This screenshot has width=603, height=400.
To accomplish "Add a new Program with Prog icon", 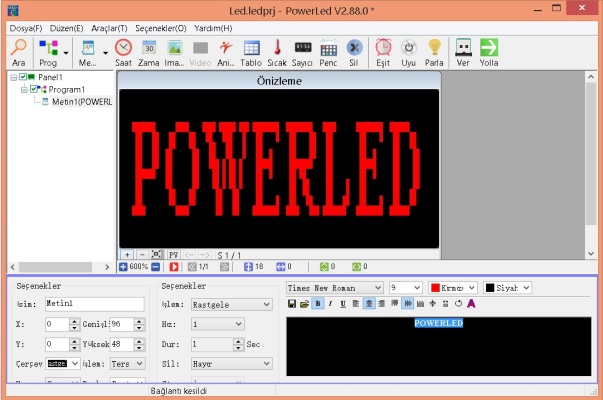I will (x=48, y=53).
